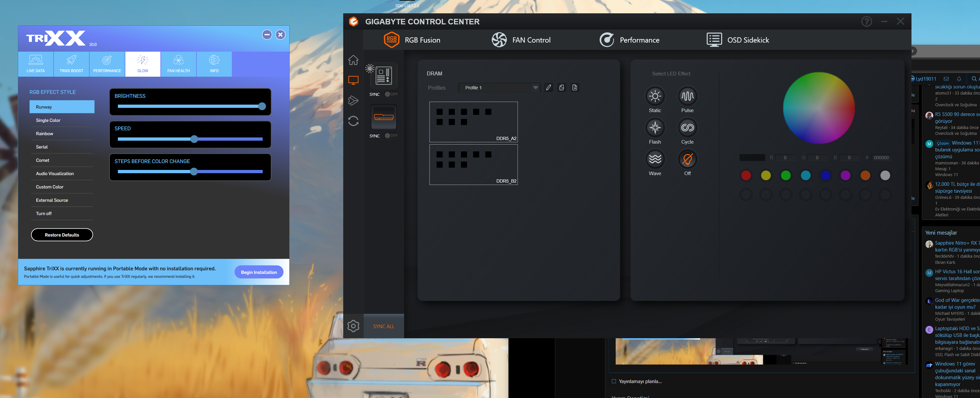Choose the Runway RGB effect
This screenshot has width=980, height=398.
coord(62,107)
